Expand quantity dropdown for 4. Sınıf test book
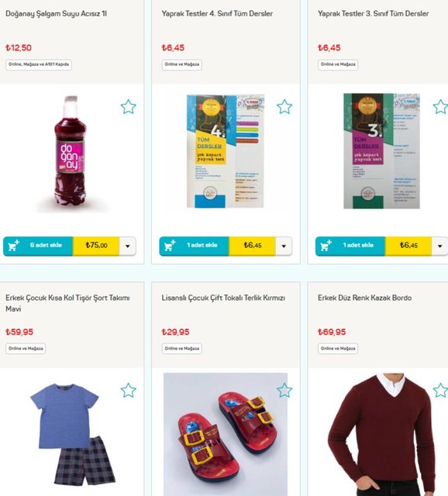The width and height of the screenshot is (448, 496). click(284, 246)
